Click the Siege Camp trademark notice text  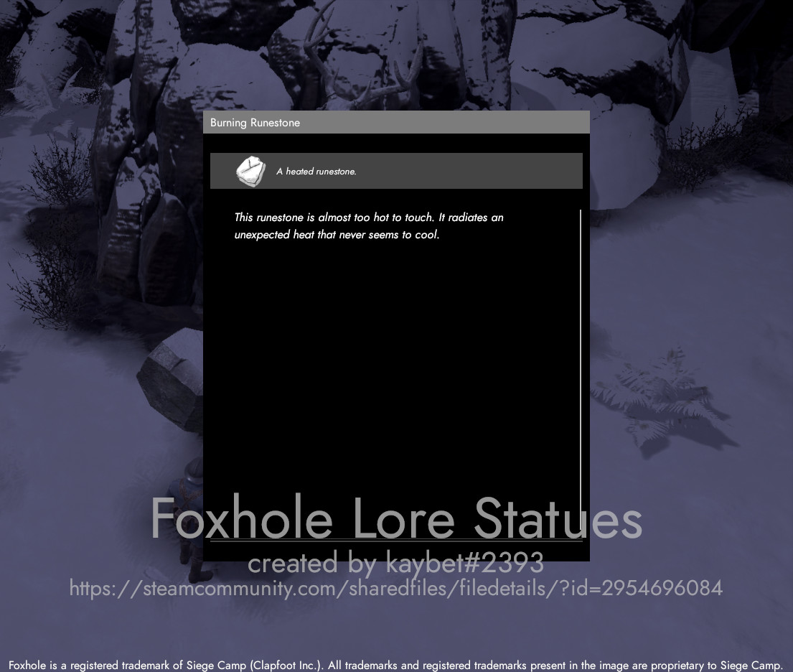coord(396,665)
